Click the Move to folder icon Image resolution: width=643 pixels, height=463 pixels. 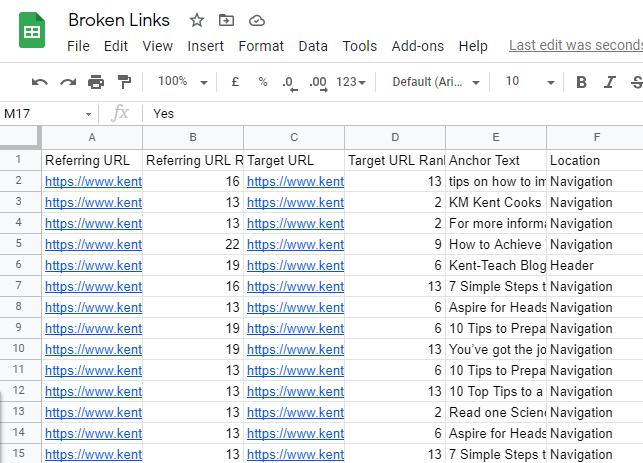pos(226,20)
